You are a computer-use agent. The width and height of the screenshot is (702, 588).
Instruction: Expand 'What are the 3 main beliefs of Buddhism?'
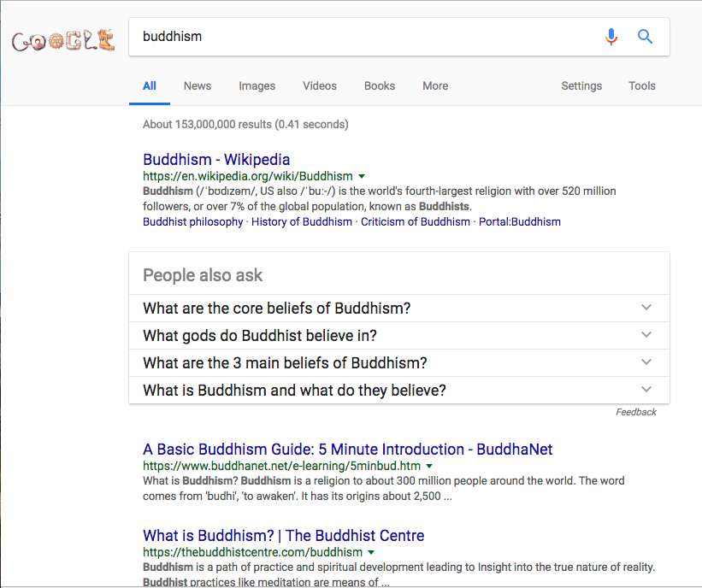point(399,363)
